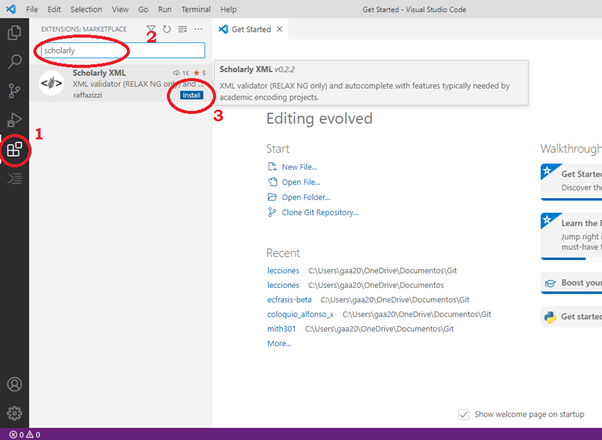Open the File menu
Viewport: 602px width, 440px height.
click(x=32, y=9)
